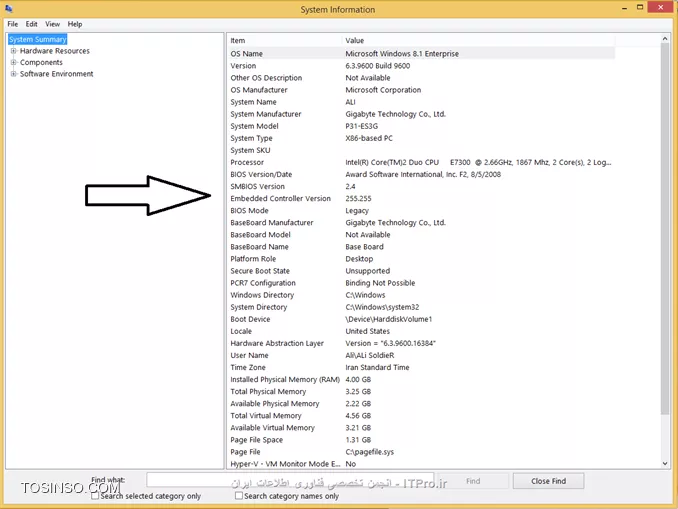The width and height of the screenshot is (678, 509).
Task: Select System Summary in the tree
Action: click(x=38, y=39)
